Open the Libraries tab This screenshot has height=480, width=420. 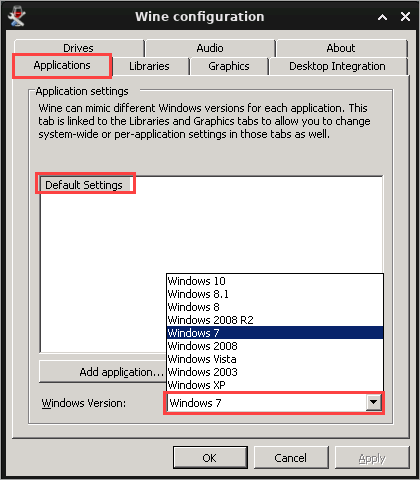[150, 66]
